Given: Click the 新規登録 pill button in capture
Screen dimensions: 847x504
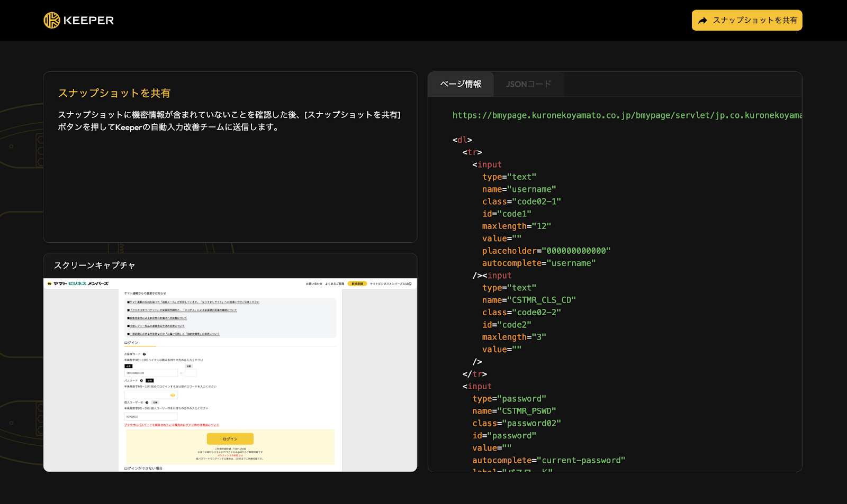Looking at the screenshot, I should (357, 284).
